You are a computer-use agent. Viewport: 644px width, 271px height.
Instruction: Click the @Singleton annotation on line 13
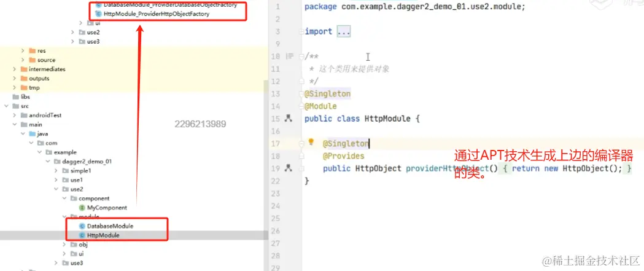coord(327,94)
